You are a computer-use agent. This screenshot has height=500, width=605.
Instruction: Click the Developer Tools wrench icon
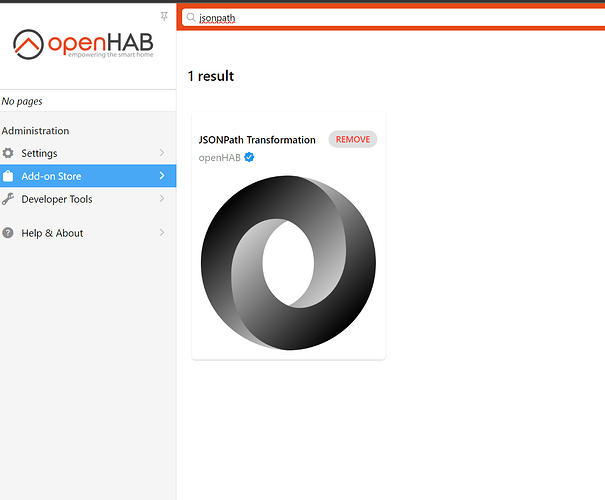coord(8,199)
